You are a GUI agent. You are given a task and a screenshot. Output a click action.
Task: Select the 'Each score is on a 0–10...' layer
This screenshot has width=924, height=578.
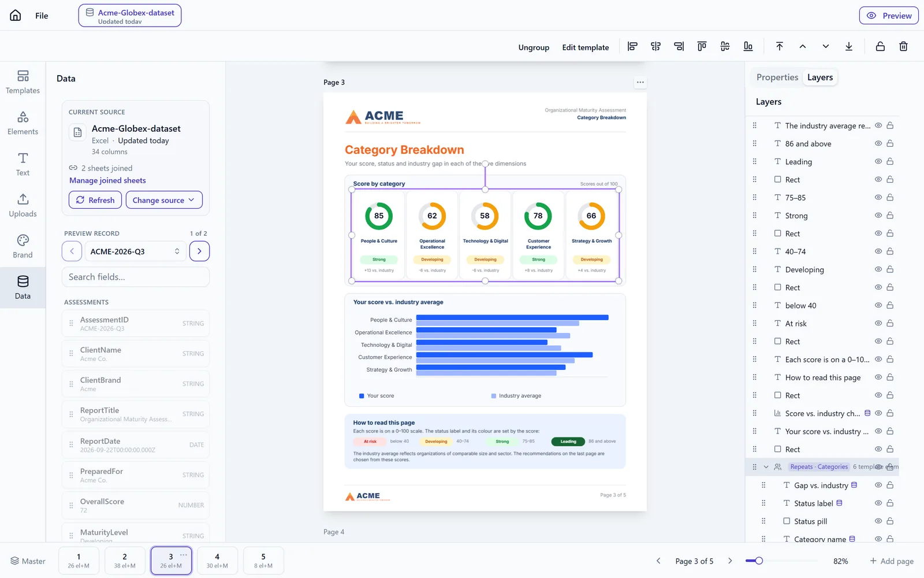click(x=822, y=360)
